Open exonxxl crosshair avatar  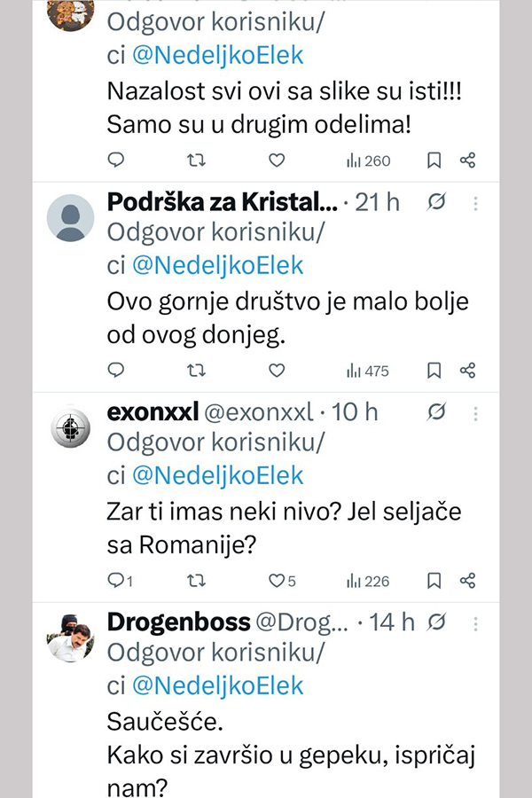pyautogui.click(x=70, y=427)
